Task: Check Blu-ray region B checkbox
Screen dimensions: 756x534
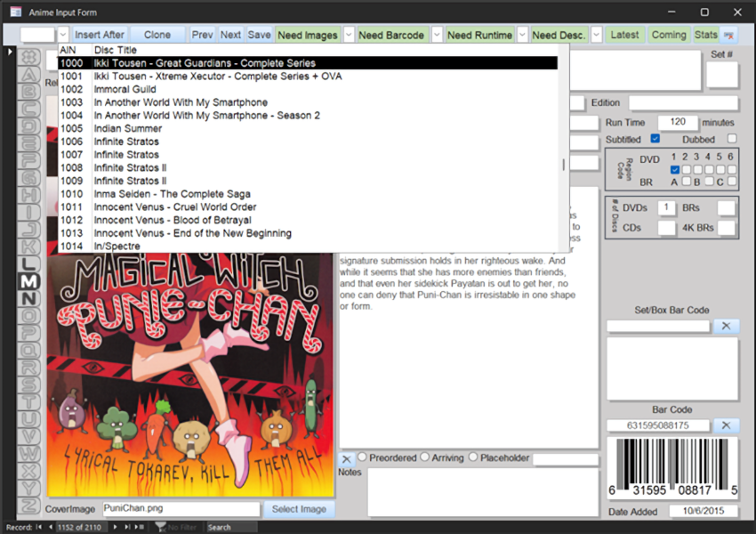Action: [x=709, y=181]
